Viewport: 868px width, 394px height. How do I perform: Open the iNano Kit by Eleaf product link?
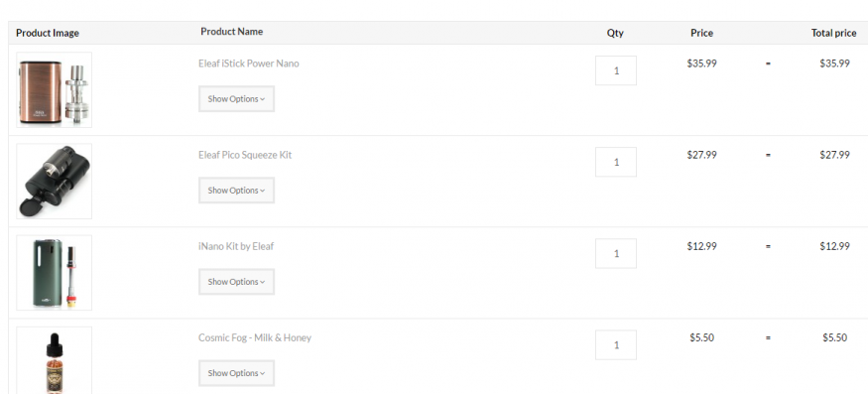(236, 246)
